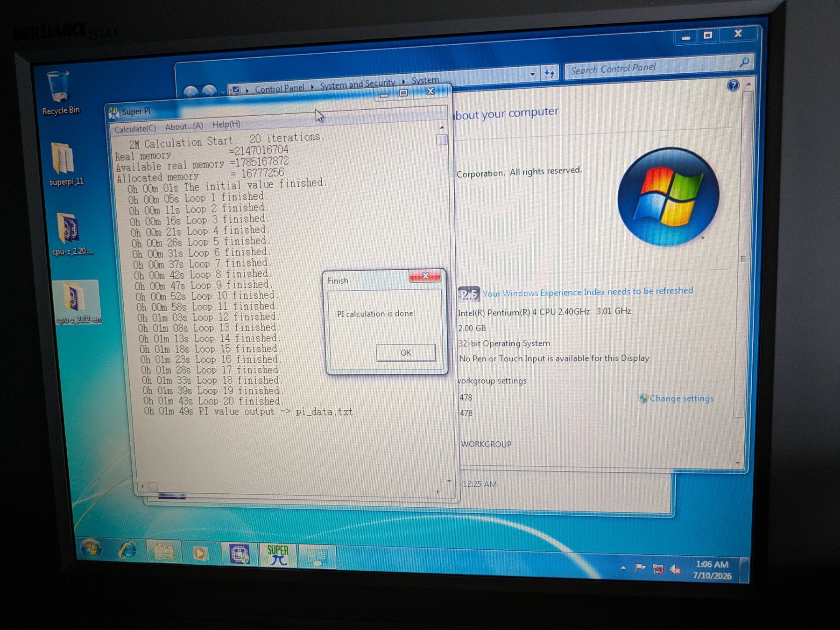Screen dimensions: 840x630
Task: Expand the address bar history dropdown
Action: (532, 74)
